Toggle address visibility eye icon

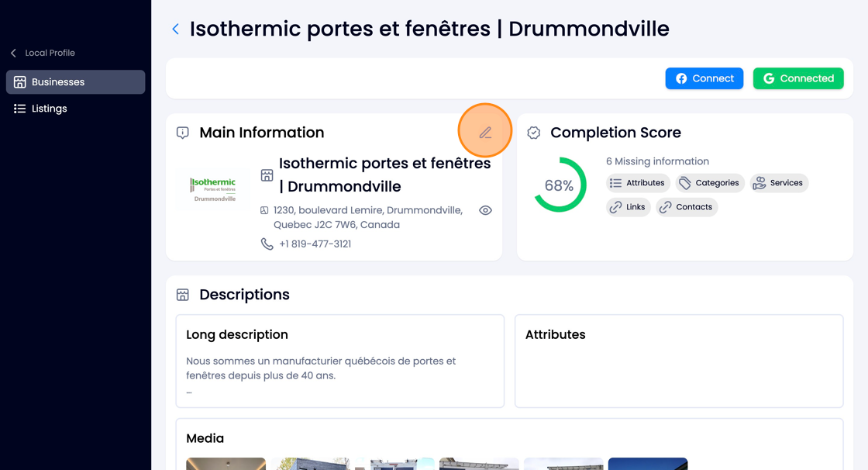click(x=485, y=210)
